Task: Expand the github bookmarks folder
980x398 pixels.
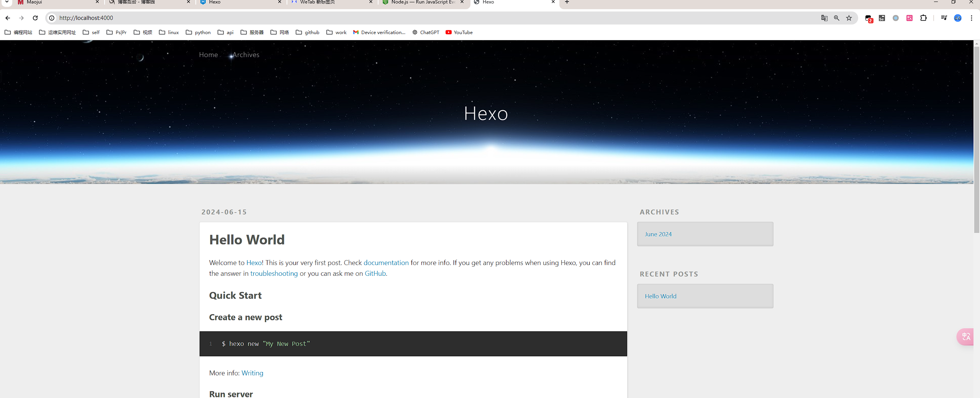Action: (308, 33)
